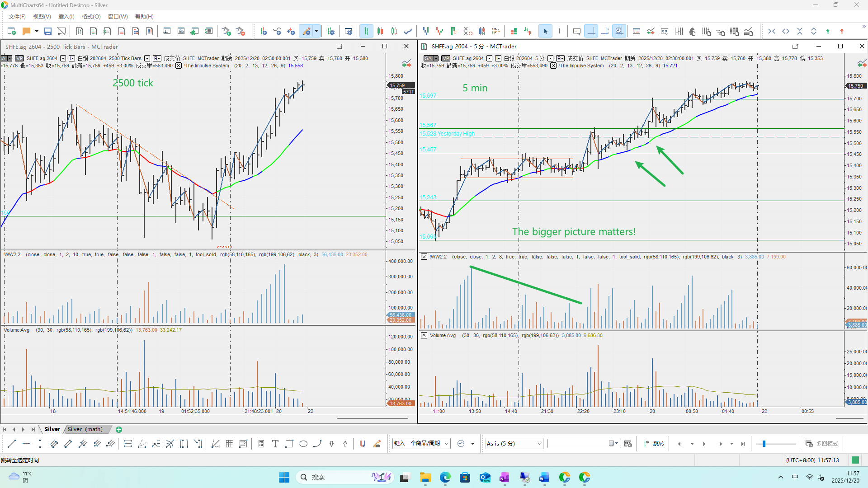Create a new chart window
The width and height of the screenshot is (868, 488).
pyautogui.click(x=12, y=31)
